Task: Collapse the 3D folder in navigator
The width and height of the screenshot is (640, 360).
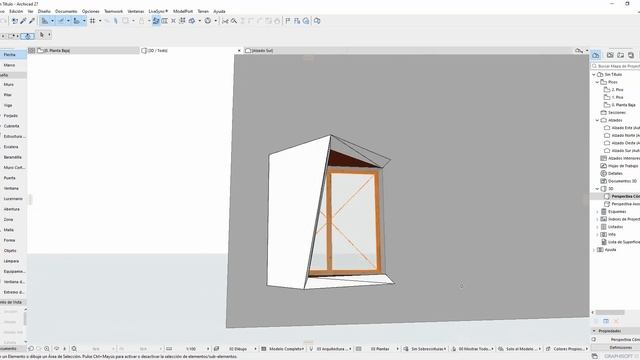Action: [x=598, y=189]
